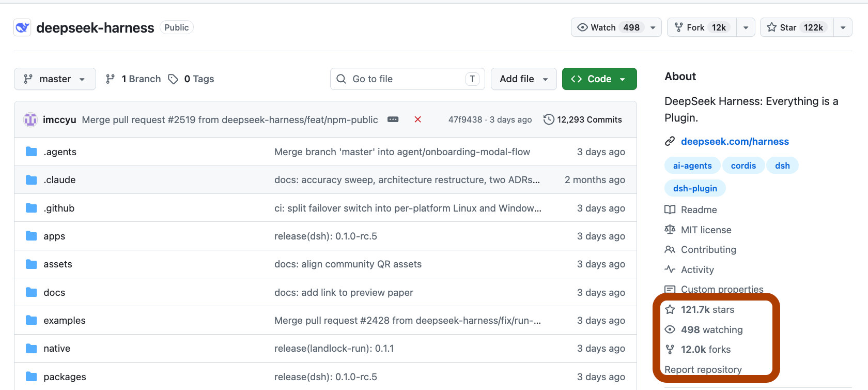Open commit "docs: add link to preview paper"

point(344,292)
